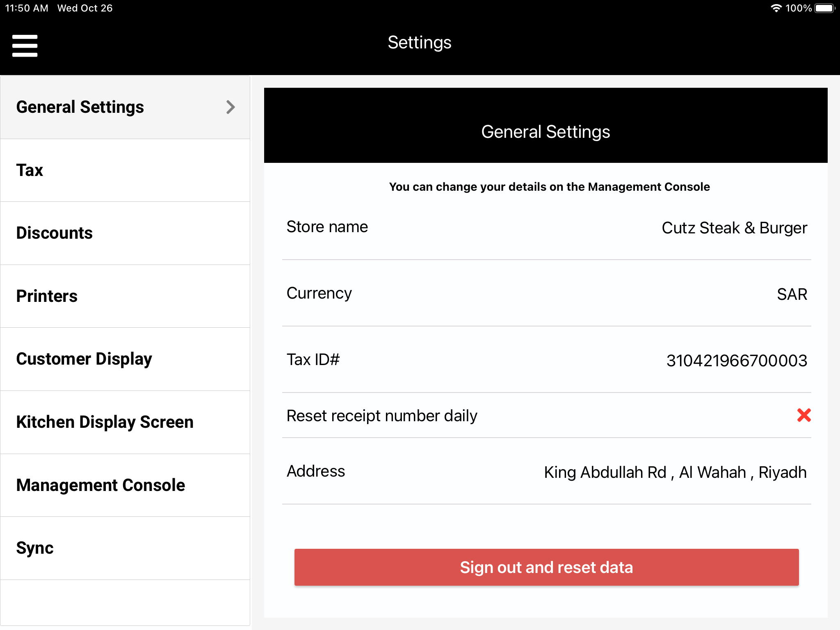Open the Management Console item
Viewport: 840px width, 630px height.
click(x=125, y=485)
